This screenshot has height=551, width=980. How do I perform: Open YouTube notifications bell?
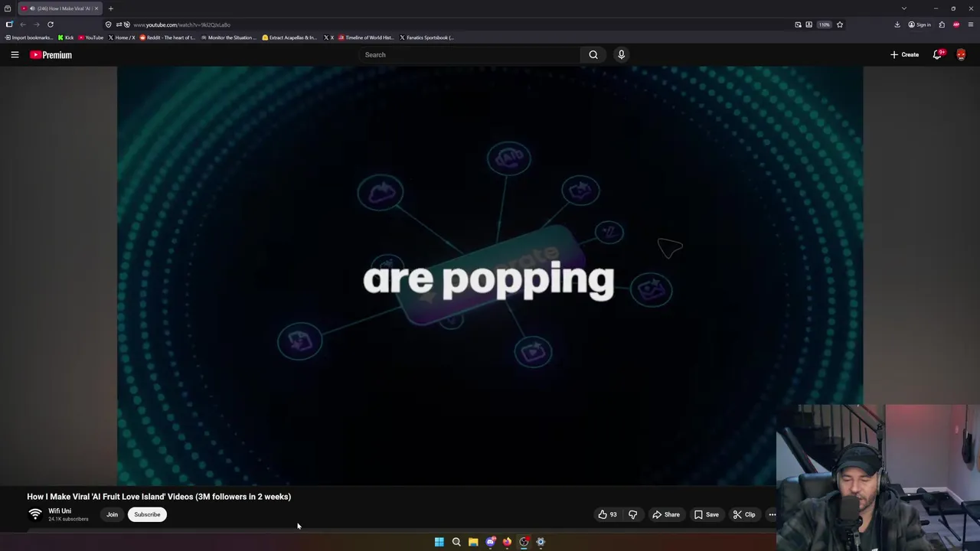pyautogui.click(x=938, y=54)
